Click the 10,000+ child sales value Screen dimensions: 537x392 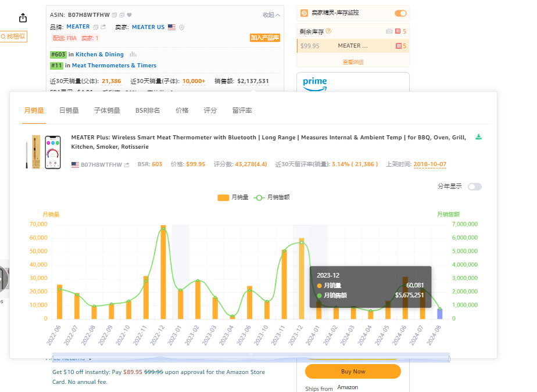coord(194,81)
